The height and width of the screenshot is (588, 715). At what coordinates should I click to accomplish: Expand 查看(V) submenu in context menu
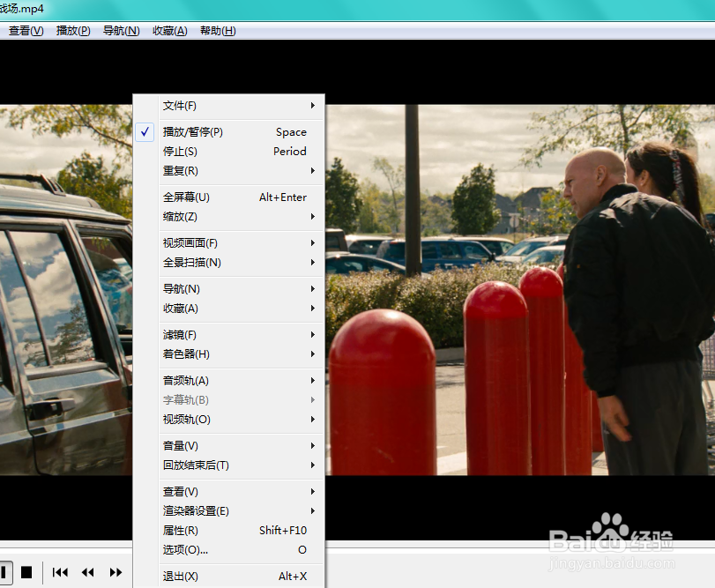point(229,492)
